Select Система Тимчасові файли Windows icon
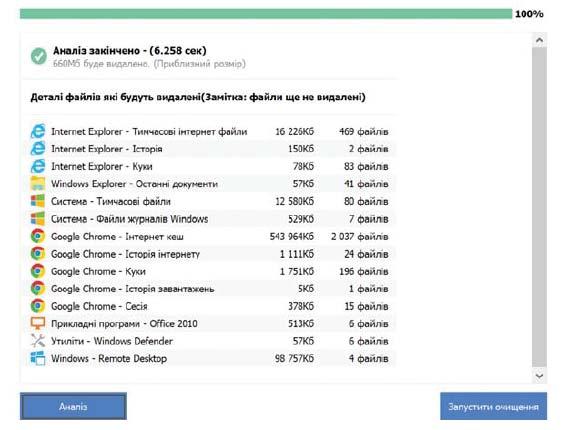The image size is (571, 430). point(38,201)
